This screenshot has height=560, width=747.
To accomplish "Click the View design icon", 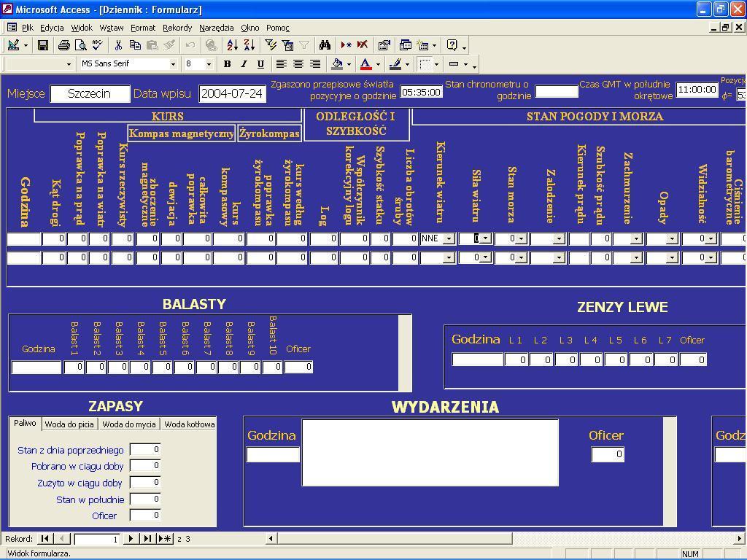I will click(14, 45).
